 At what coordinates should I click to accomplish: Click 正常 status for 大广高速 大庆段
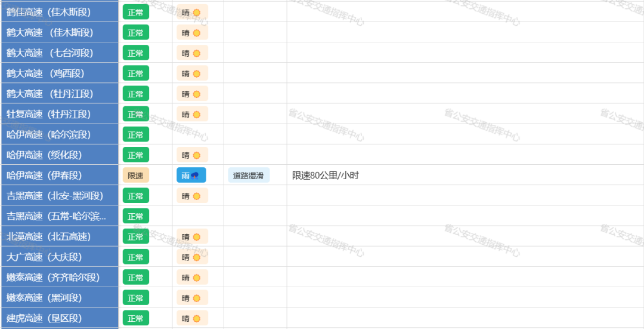point(135,257)
